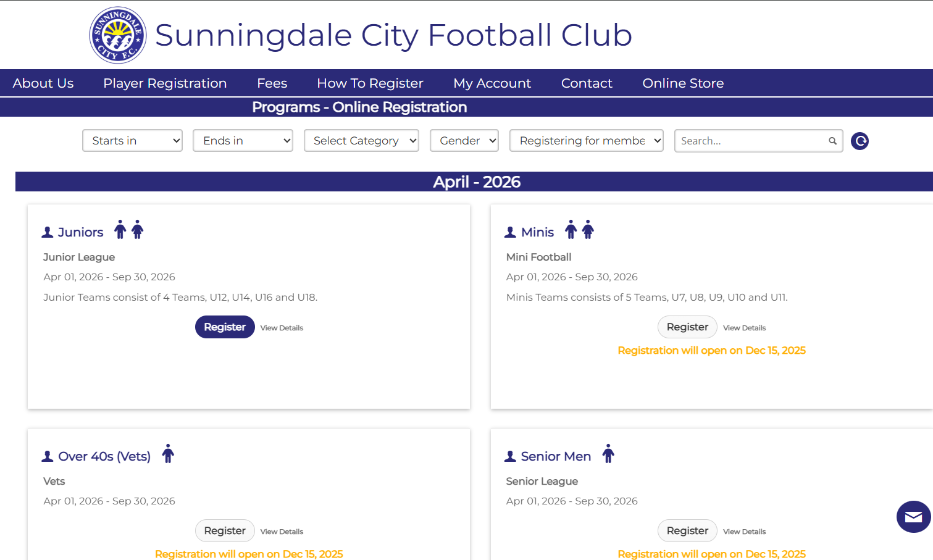
Task: Click the person icon beside Juniors
Action: (x=48, y=232)
